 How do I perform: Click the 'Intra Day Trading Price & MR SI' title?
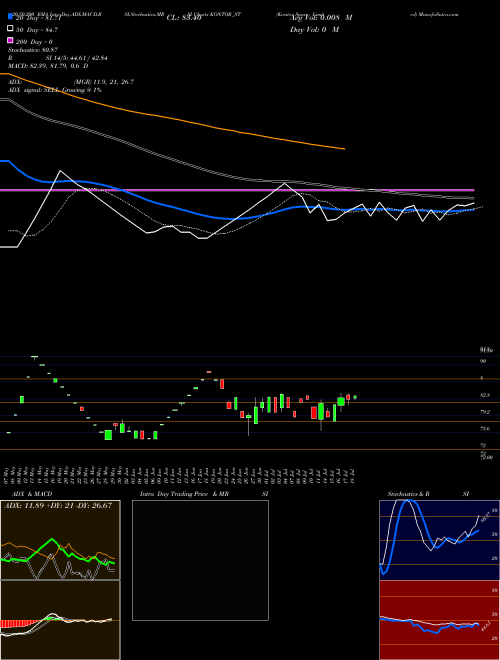[204, 494]
